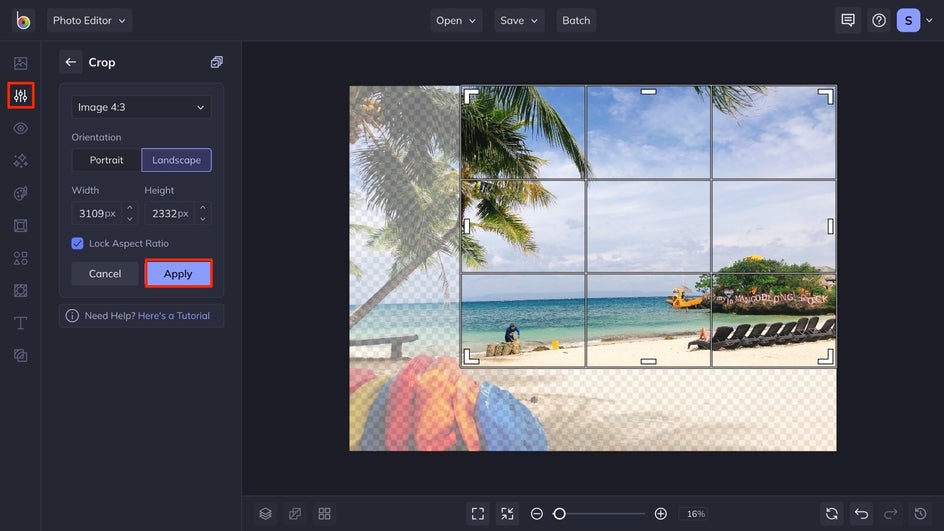
Task: Open the Overlays sidebar icon
Action: point(20,291)
